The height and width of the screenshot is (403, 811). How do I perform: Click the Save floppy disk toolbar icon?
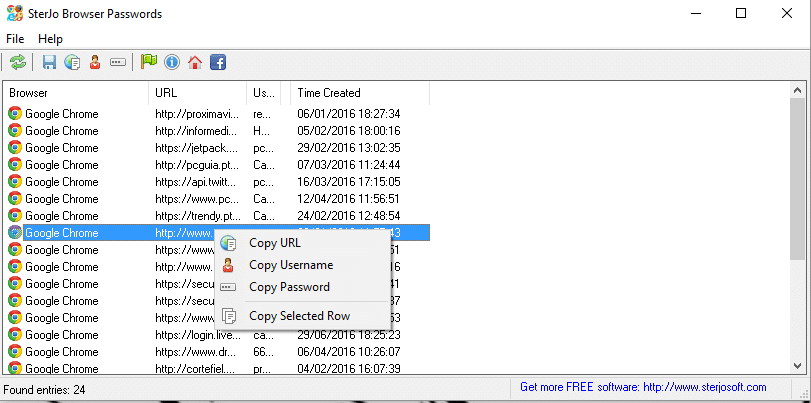[x=49, y=63]
